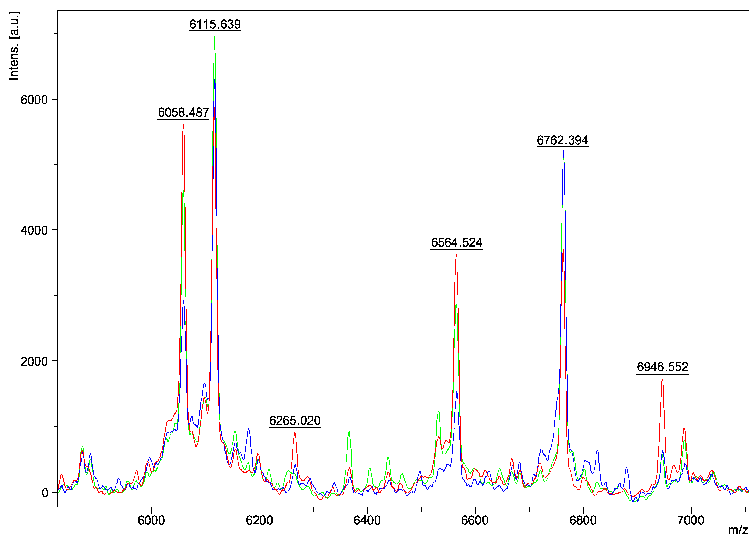Click the 7000 x-axis tick label

point(691,520)
